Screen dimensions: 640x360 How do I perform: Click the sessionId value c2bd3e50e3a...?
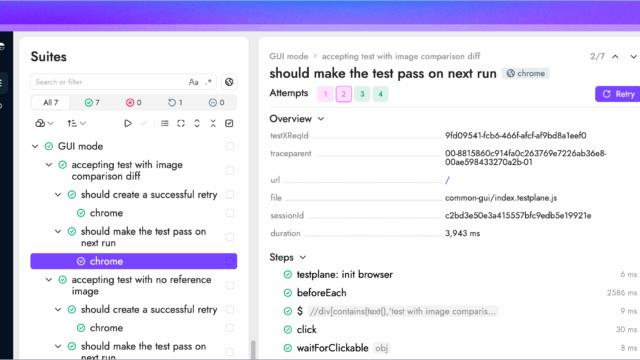coord(518,216)
